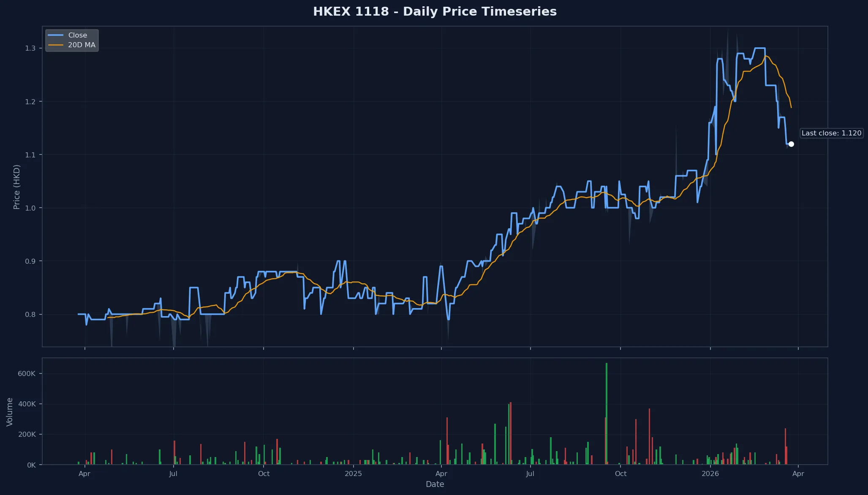Viewport: 868px width, 495px height.
Task: Click the legend box containing series names
Action: pos(72,40)
